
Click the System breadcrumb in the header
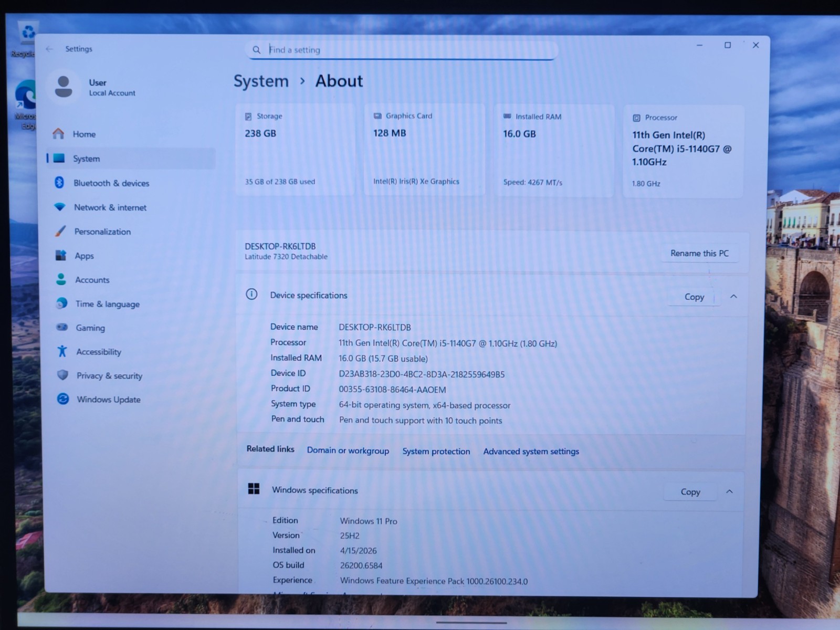click(x=261, y=81)
